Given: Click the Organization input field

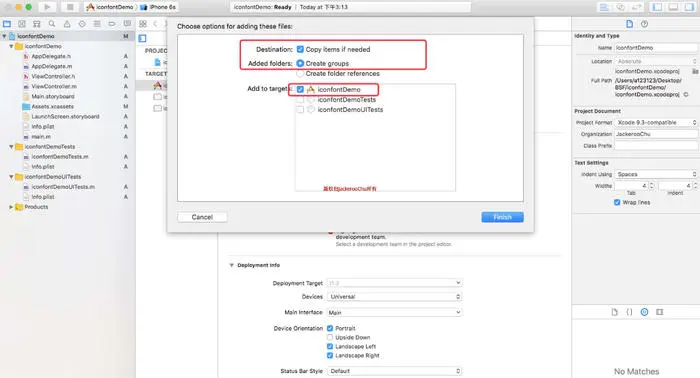Looking at the screenshot, I should coord(656,134).
